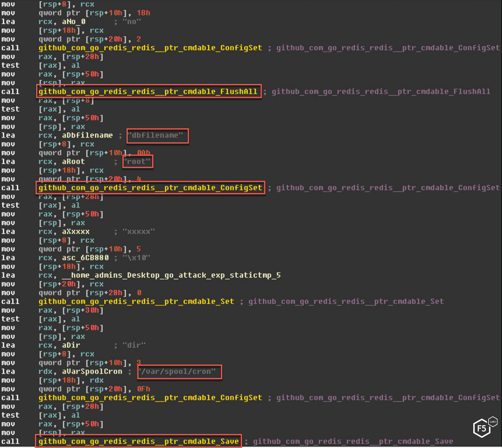502x448 pixels.
Task: Select the aVarSpoolCron operand
Action: (x=92, y=371)
